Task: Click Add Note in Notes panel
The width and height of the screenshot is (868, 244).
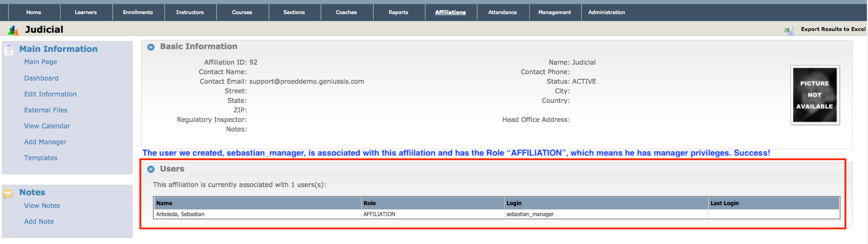Action: 39,221
